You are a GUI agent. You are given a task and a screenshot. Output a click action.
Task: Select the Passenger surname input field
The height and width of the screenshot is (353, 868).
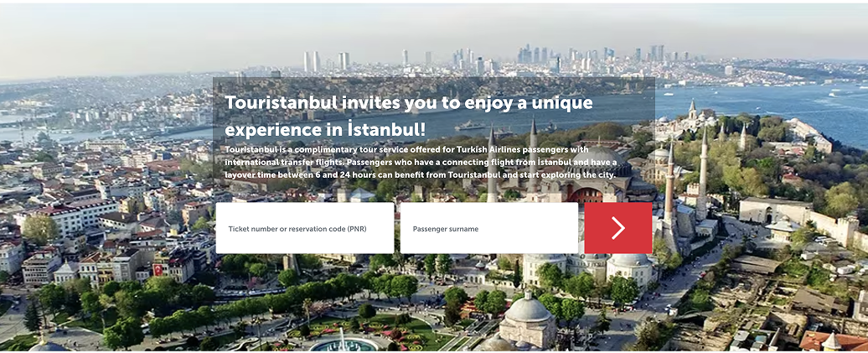click(488, 228)
